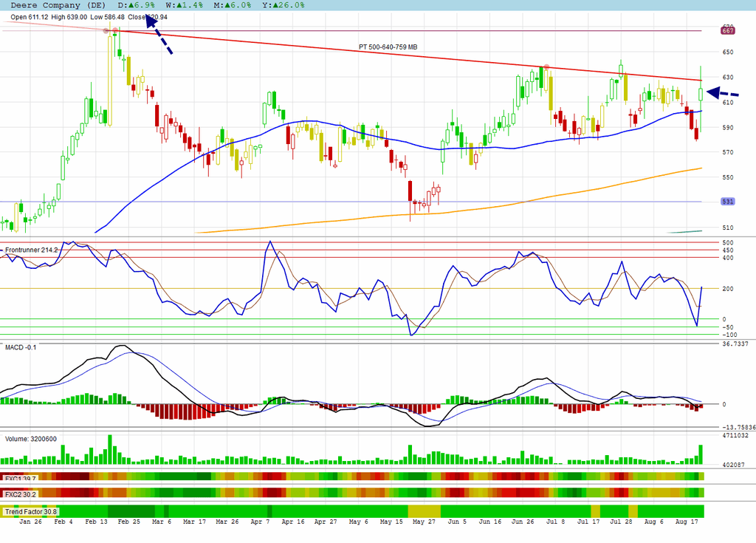Click the PT 500-640-759 MB trendline label
Viewport: 756px width, 543px height.
(388, 47)
